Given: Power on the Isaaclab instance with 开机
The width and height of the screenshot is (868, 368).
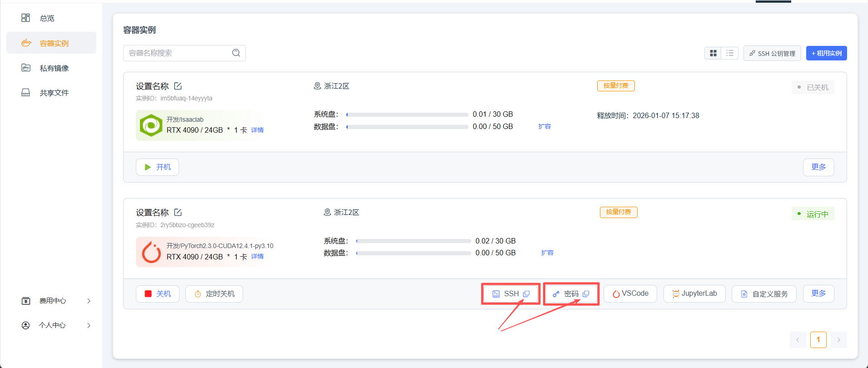Looking at the screenshot, I should [x=157, y=167].
